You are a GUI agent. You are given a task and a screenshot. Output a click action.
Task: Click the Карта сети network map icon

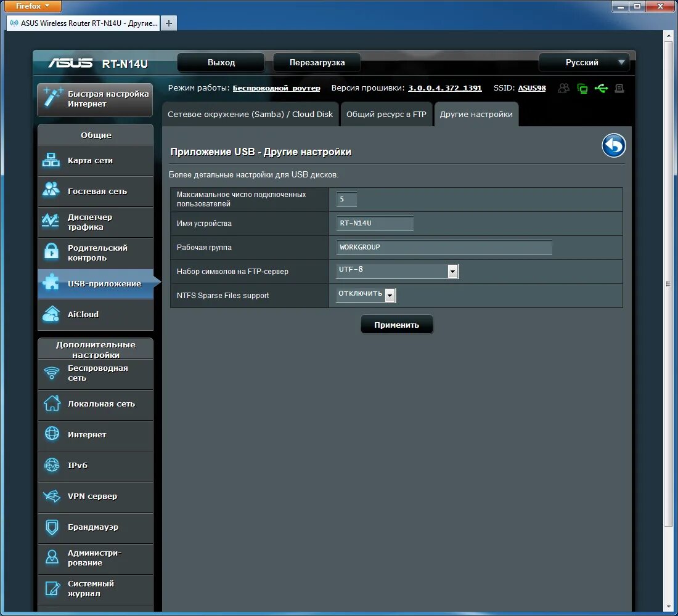pos(51,160)
